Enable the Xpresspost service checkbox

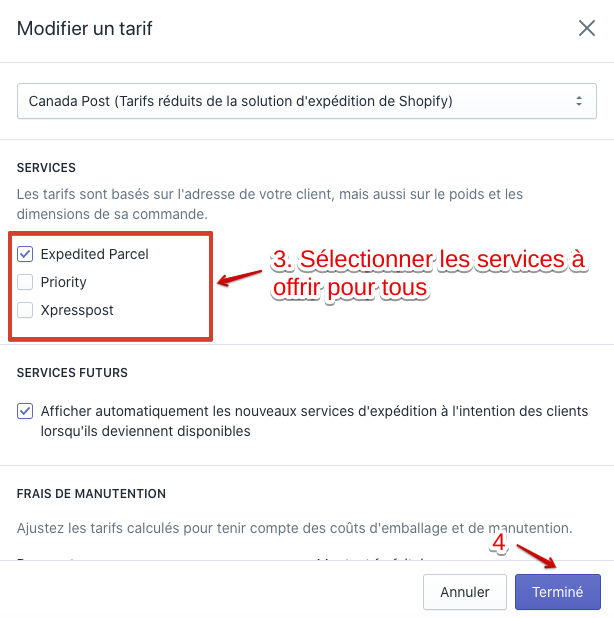coord(26,310)
